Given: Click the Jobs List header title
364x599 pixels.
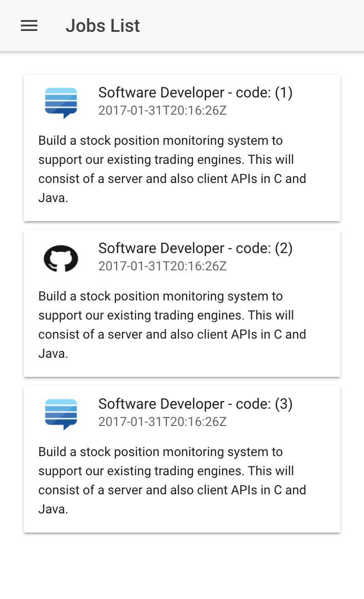Looking at the screenshot, I should pyautogui.click(x=103, y=25).
